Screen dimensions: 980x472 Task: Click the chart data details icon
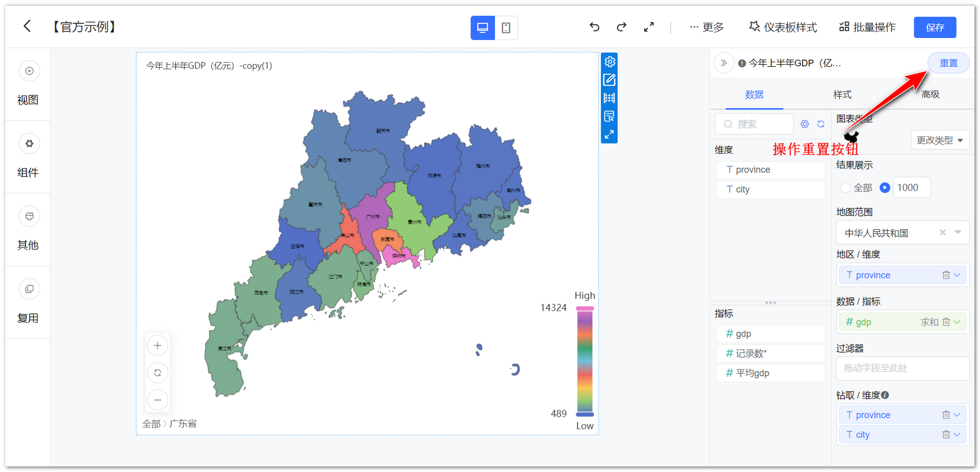pos(610,116)
